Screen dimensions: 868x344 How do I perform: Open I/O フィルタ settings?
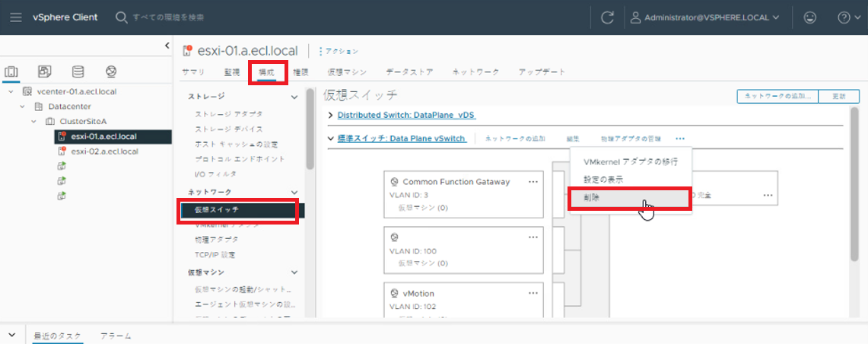tap(215, 174)
